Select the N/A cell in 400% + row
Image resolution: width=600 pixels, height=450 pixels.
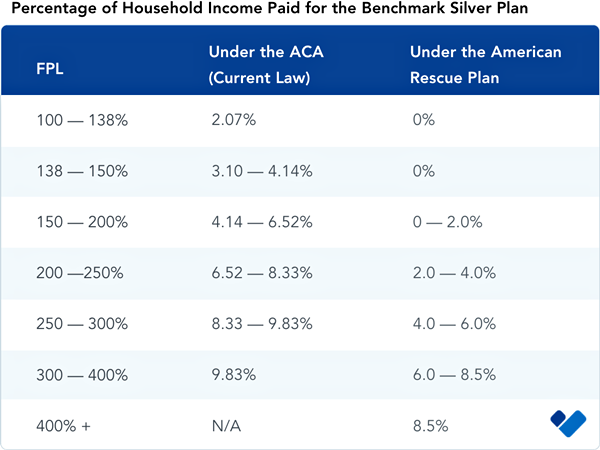point(226,426)
